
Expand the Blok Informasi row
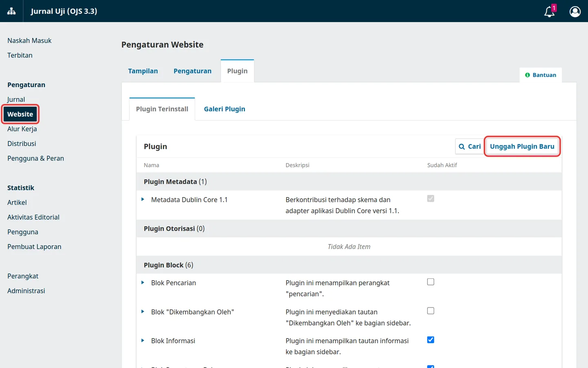pos(143,340)
